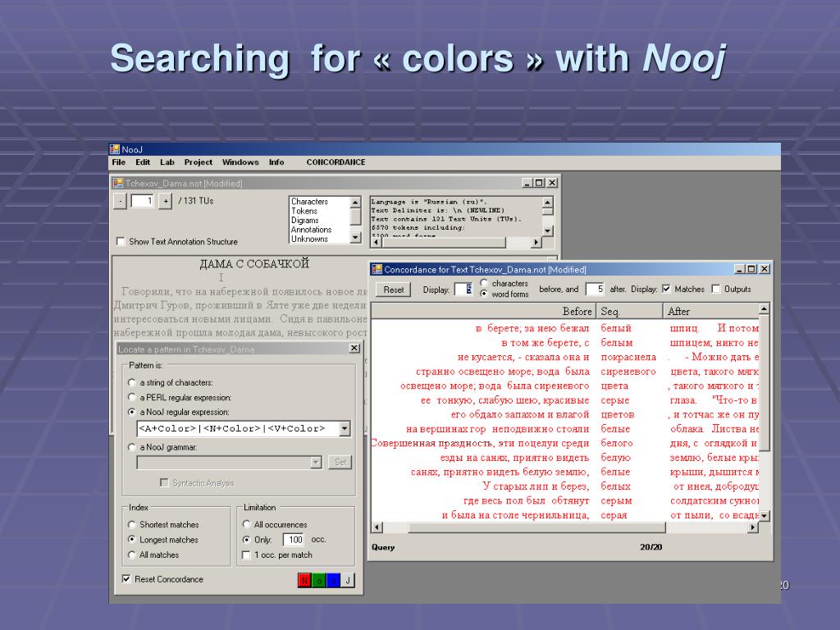Viewport: 840px width, 630px height.
Task: Toggle the Reset Concordance checkbox
Action: (x=126, y=579)
